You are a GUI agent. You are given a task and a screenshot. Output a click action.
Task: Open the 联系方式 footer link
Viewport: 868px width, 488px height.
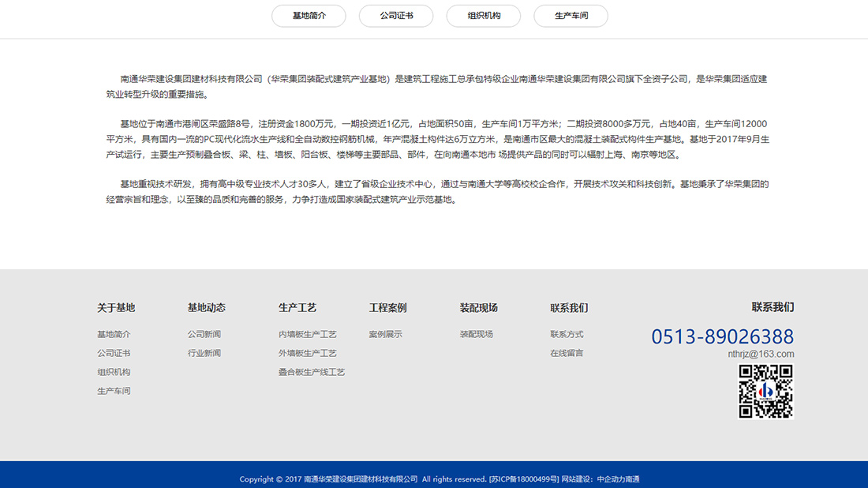[x=567, y=334]
